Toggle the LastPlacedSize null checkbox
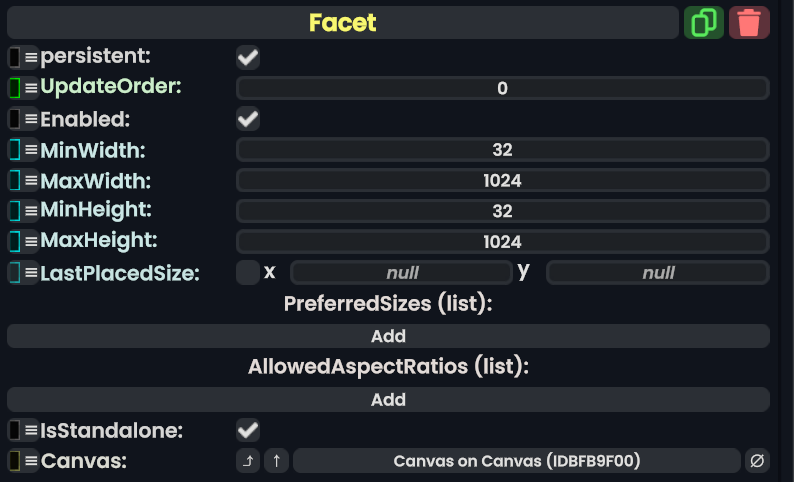Screen dimensions: 794x482 tap(248, 272)
